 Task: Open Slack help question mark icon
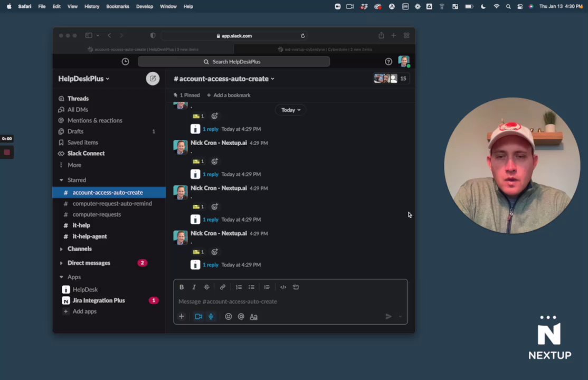[388, 62]
